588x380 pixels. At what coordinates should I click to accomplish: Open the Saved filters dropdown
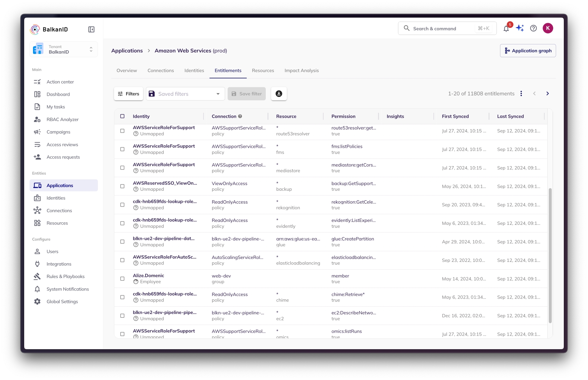[x=185, y=94]
